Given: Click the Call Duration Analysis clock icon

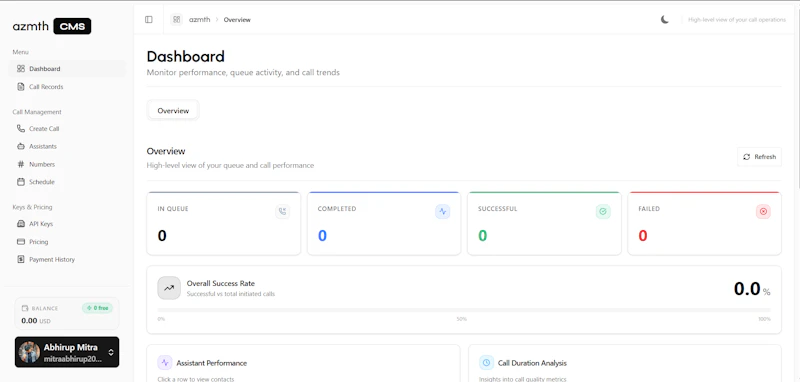Looking at the screenshot, I should [x=486, y=363].
